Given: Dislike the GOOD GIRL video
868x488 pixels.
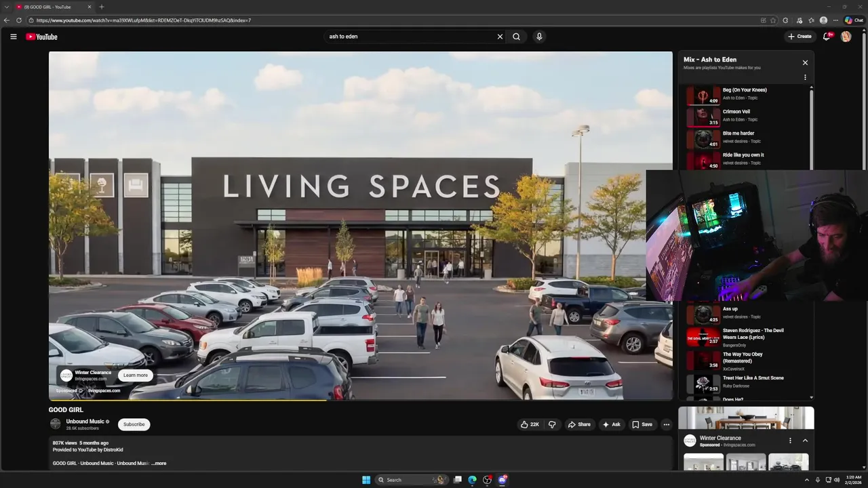Looking at the screenshot, I should click(552, 424).
